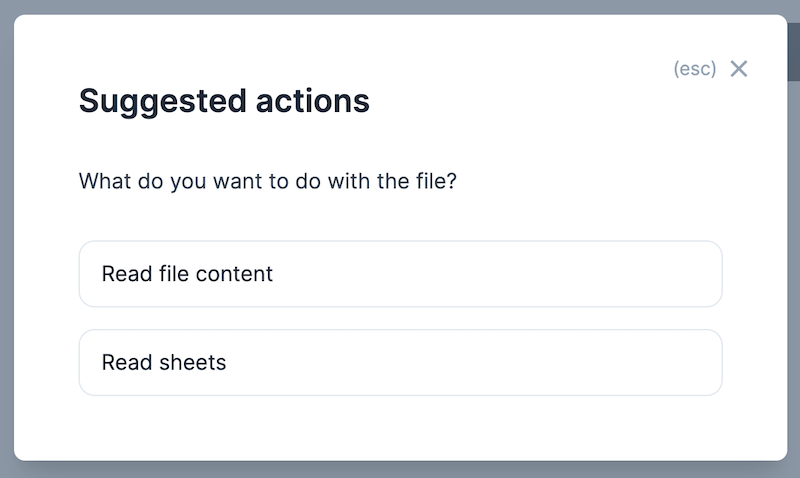This screenshot has height=478, width=800.
Task: Click the first suggested action card
Action: (x=400, y=274)
